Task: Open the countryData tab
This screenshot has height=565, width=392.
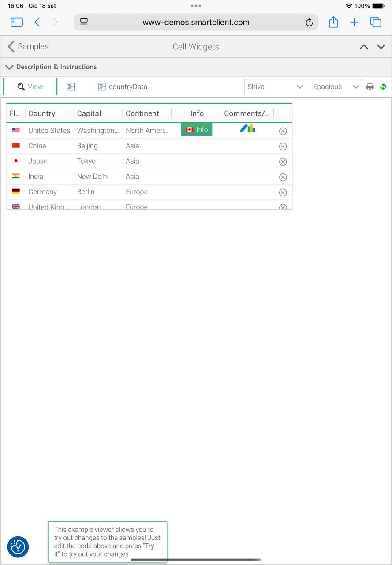Action: [123, 87]
